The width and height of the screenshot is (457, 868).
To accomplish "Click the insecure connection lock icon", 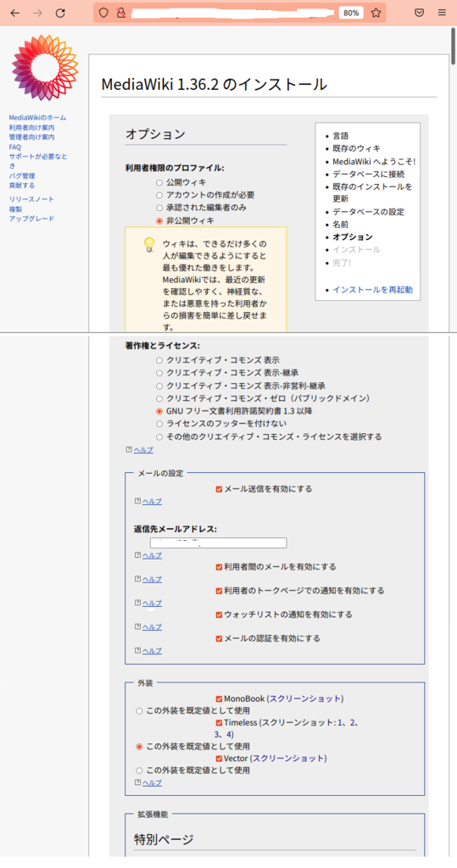I will tap(120, 13).
